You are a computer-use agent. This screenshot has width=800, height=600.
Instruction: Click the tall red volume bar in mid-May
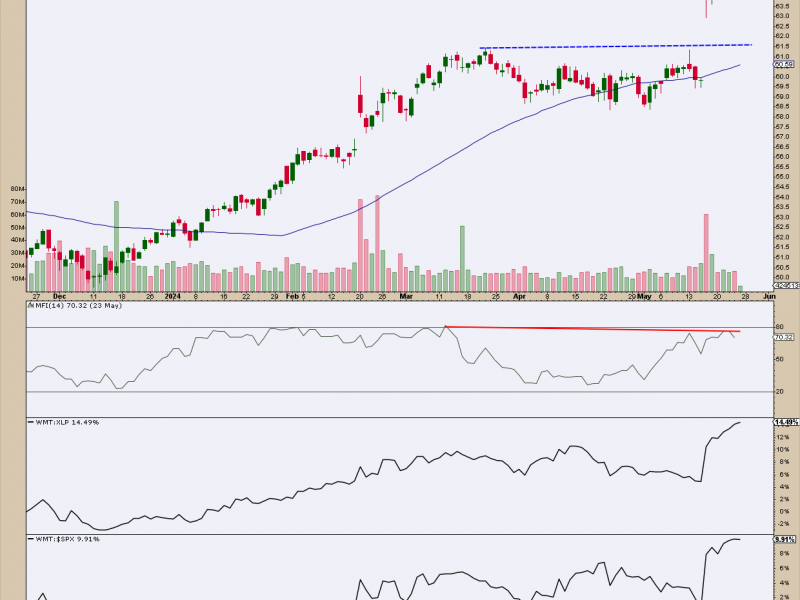click(x=706, y=253)
